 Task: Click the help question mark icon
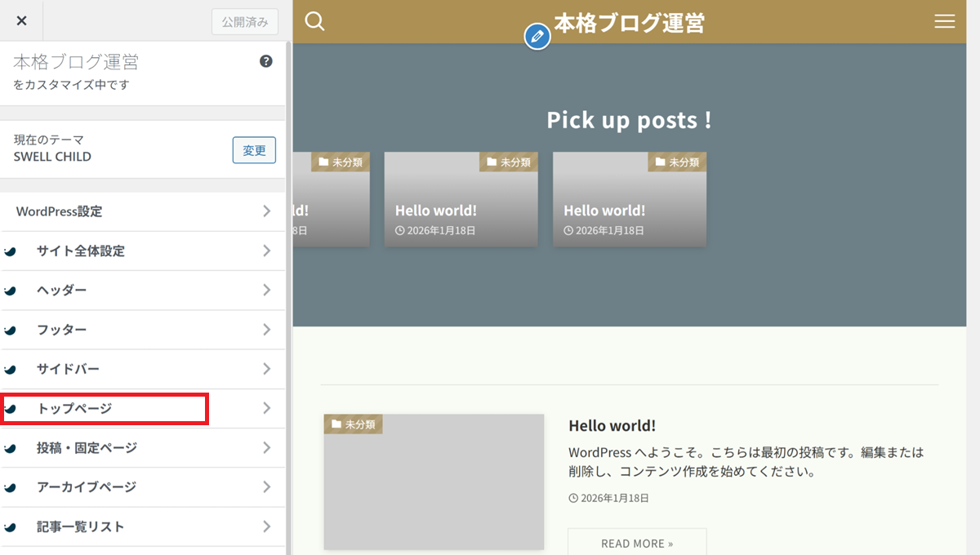coord(265,61)
